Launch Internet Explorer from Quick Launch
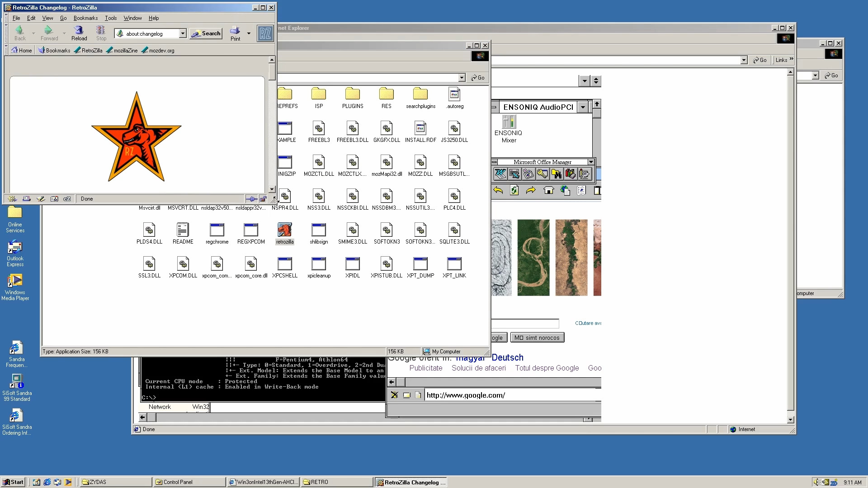 point(47,482)
